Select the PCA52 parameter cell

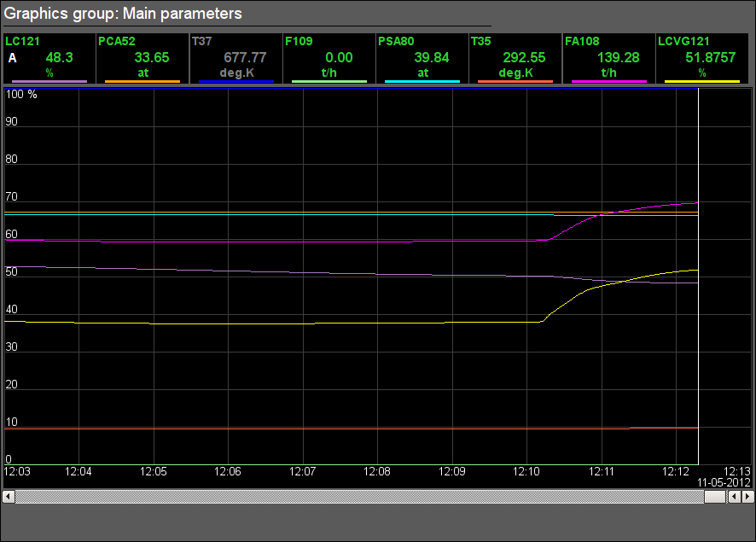(142, 59)
